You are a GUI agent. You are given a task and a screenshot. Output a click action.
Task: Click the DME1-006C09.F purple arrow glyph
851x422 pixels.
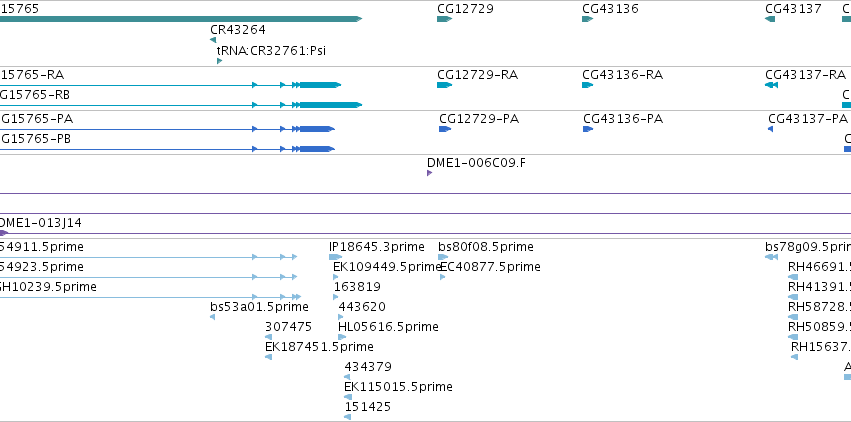(x=429, y=173)
